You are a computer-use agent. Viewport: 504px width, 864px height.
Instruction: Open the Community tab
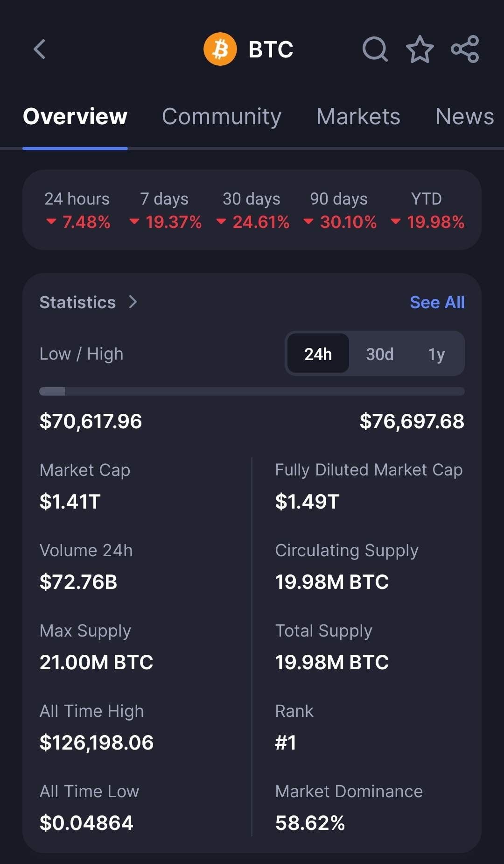coord(222,117)
